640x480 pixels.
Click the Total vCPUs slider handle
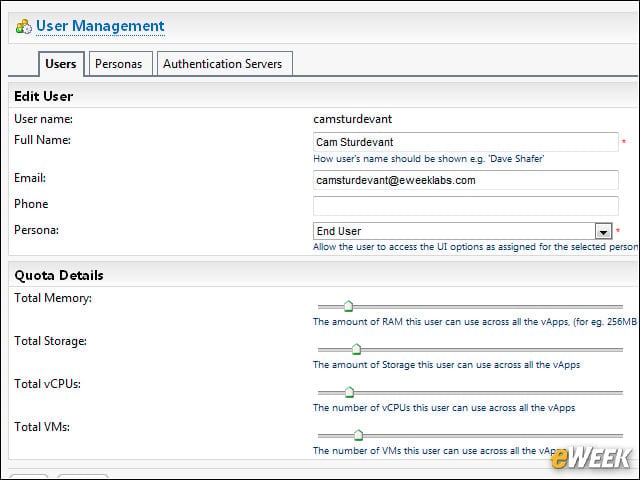tap(349, 392)
